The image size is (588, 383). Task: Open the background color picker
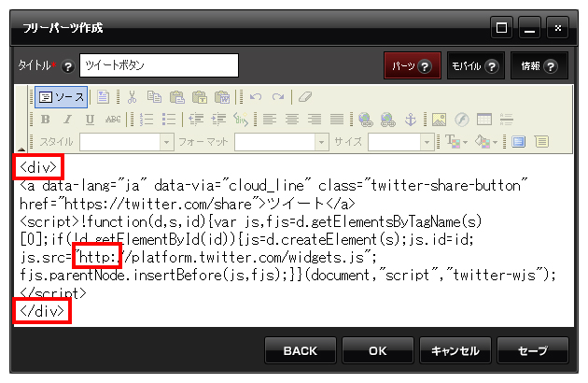point(486,142)
